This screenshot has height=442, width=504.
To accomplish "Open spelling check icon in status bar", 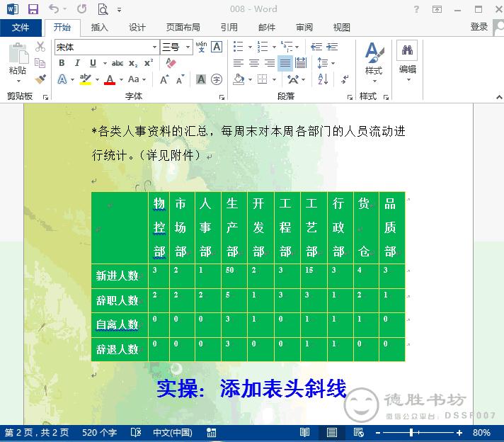I will 136,433.
